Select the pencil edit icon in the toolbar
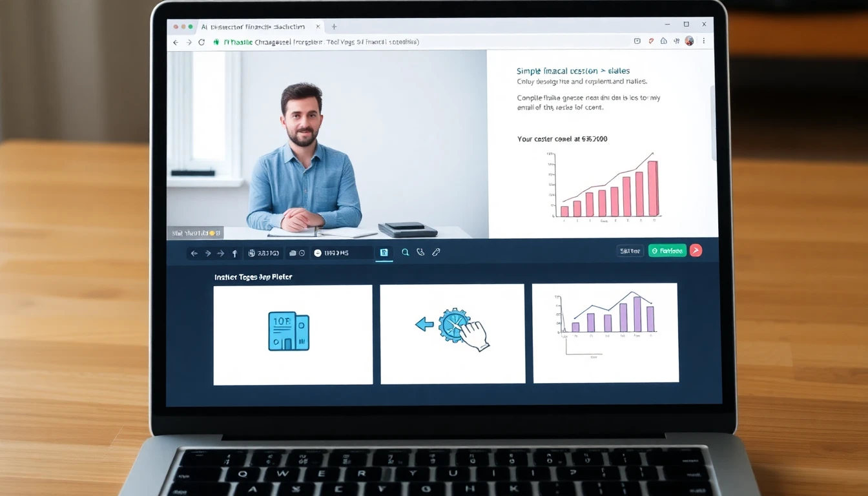868x496 pixels. (x=436, y=253)
